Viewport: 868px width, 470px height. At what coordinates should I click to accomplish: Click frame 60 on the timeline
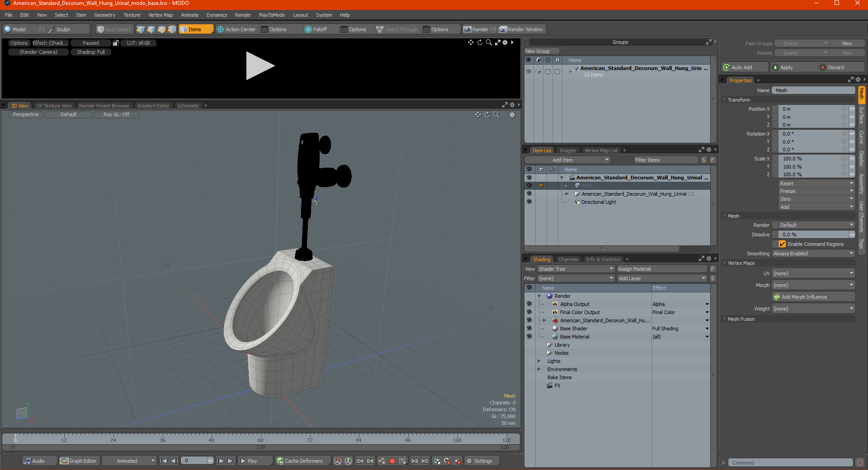pos(260,439)
